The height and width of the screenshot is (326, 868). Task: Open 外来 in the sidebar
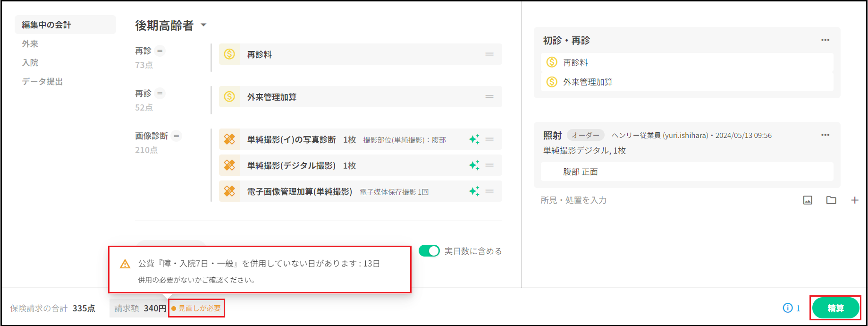[30, 43]
